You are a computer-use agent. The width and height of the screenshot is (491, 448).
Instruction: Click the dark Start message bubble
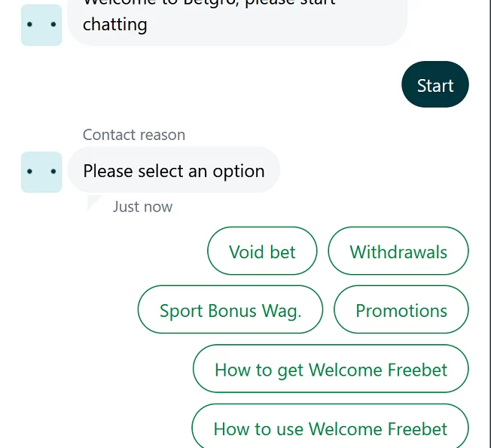click(x=435, y=84)
